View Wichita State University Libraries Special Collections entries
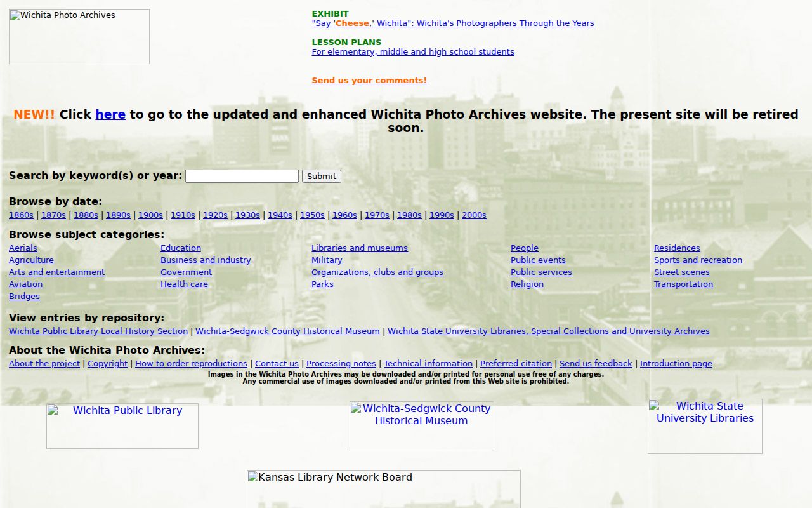 [549, 331]
